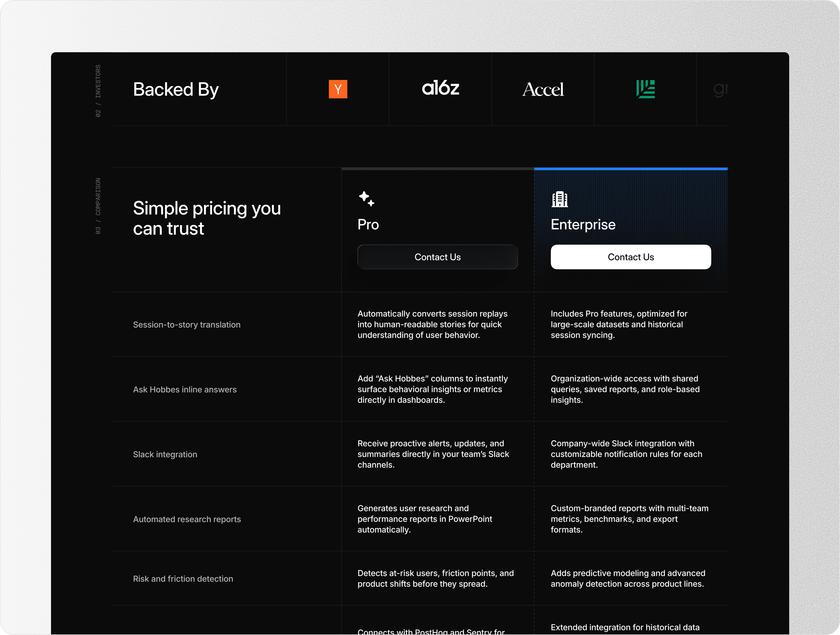Image resolution: width=840 pixels, height=635 pixels.
Task: Click the a16z investor logo
Action: click(440, 89)
